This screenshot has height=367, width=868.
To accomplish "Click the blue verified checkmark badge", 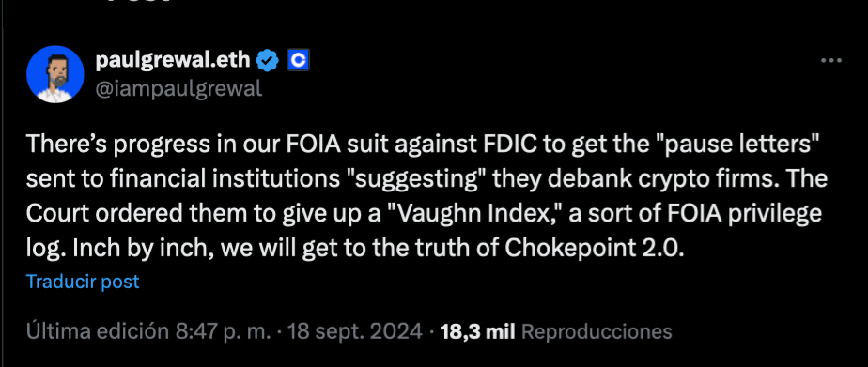I will coord(268,60).
